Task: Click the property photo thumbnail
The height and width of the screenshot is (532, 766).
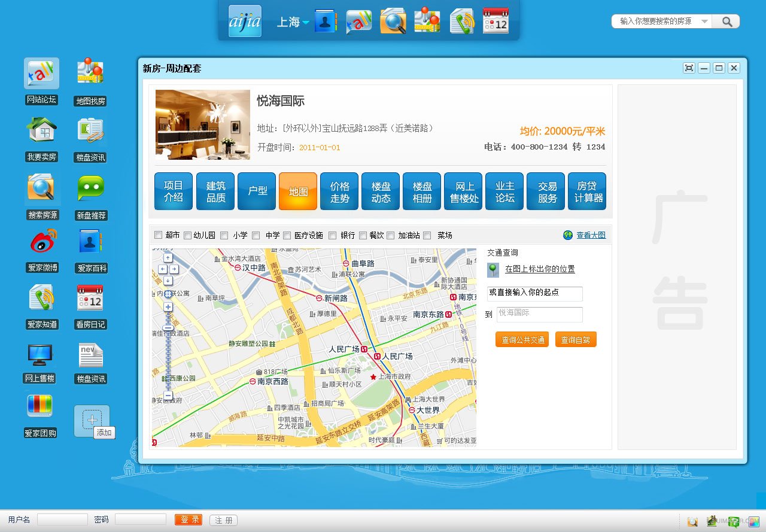Action: coord(203,124)
